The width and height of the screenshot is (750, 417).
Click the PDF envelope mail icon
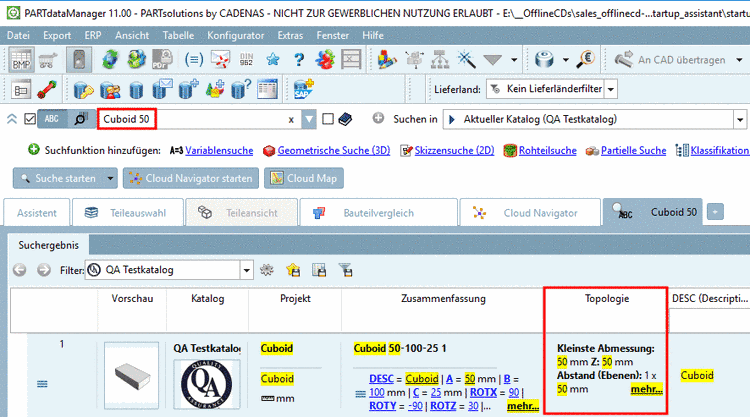coord(220,60)
